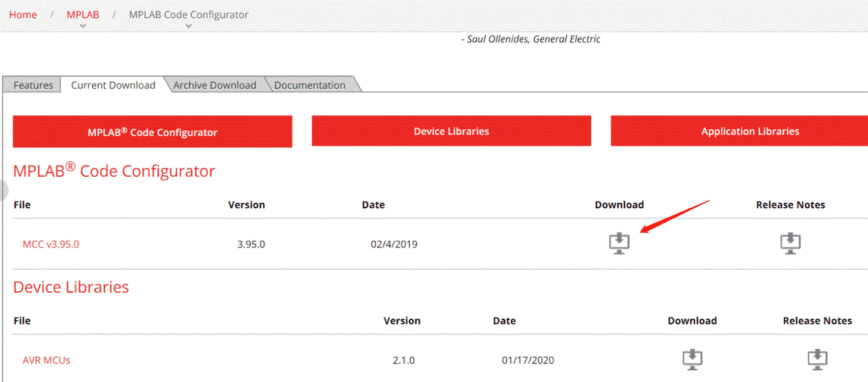The image size is (868, 382).
Task: Open the AVR MCUs file link
Action: [x=46, y=360]
